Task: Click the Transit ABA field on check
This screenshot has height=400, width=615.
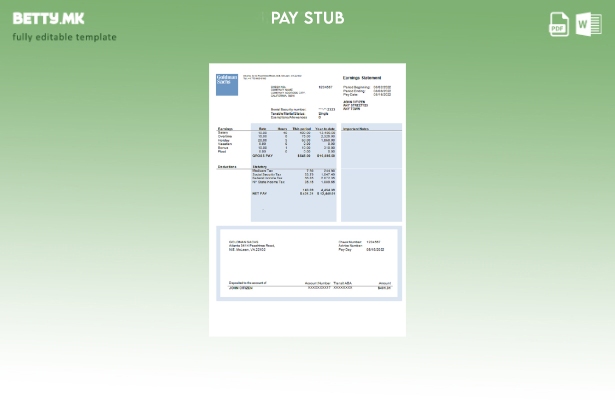Action: click(342, 285)
